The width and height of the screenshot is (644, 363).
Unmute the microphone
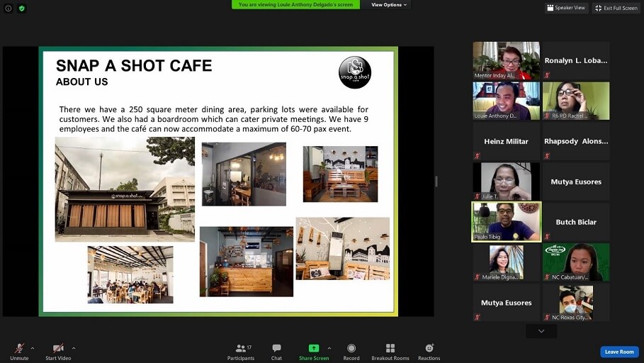tap(19, 352)
